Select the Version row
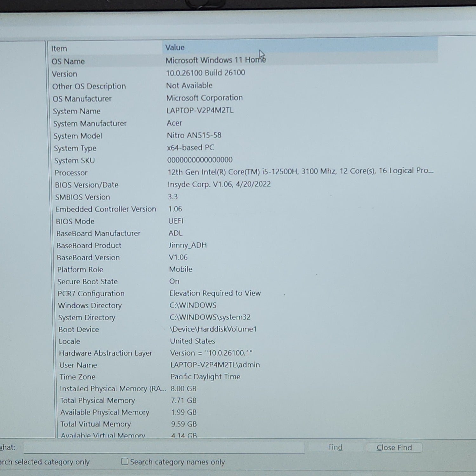 pyautogui.click(x=65, y=74)
